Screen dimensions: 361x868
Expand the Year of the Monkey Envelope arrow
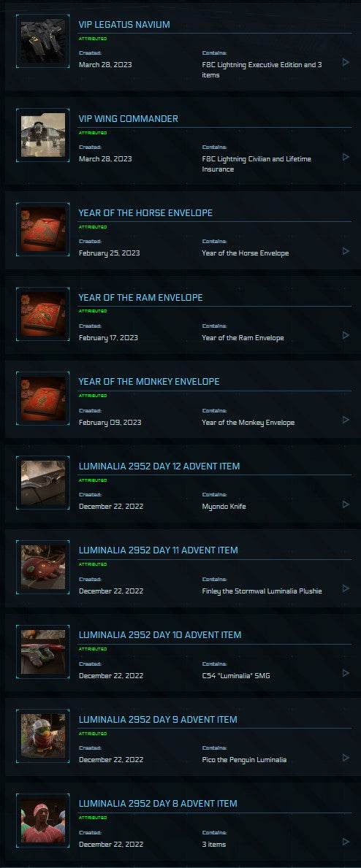pyautogui.click(x=346, y=420)
